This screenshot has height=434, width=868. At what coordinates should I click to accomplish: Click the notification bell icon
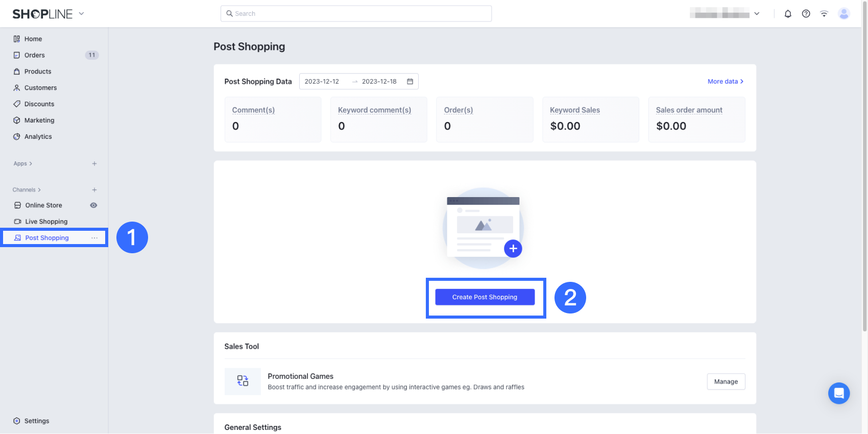coord(788,14)
